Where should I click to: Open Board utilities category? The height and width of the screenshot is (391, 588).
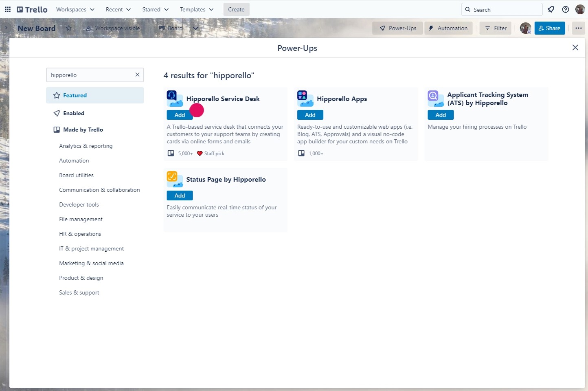(x=76, y=175)
